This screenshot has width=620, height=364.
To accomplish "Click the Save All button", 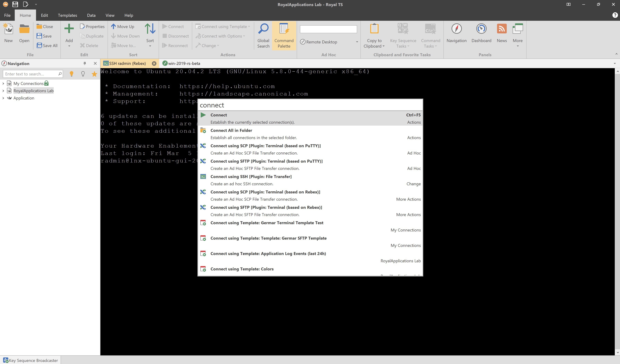I will [x=47, y=45].
